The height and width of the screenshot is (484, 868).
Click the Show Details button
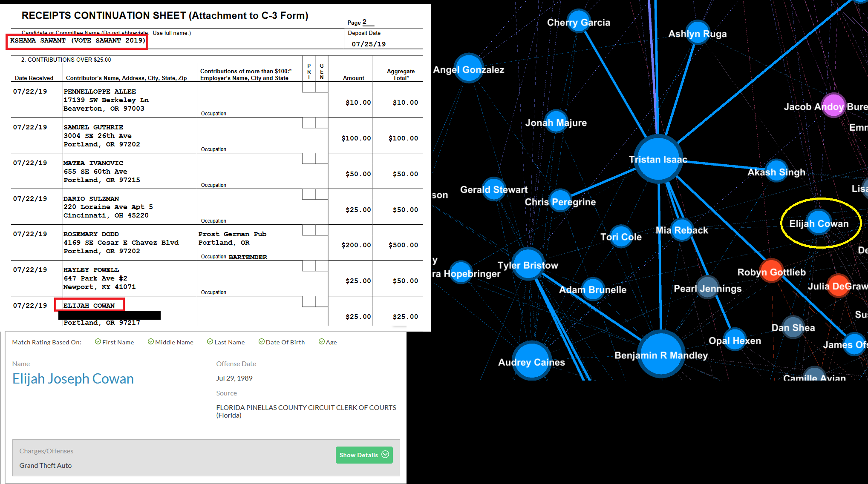(364, 455)
